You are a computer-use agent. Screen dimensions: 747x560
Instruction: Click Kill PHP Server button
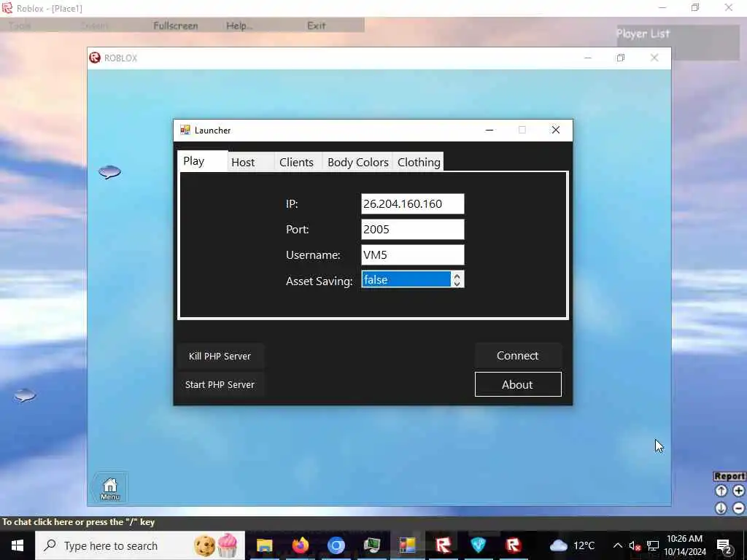pyautogui.click(x=220, y=356)
